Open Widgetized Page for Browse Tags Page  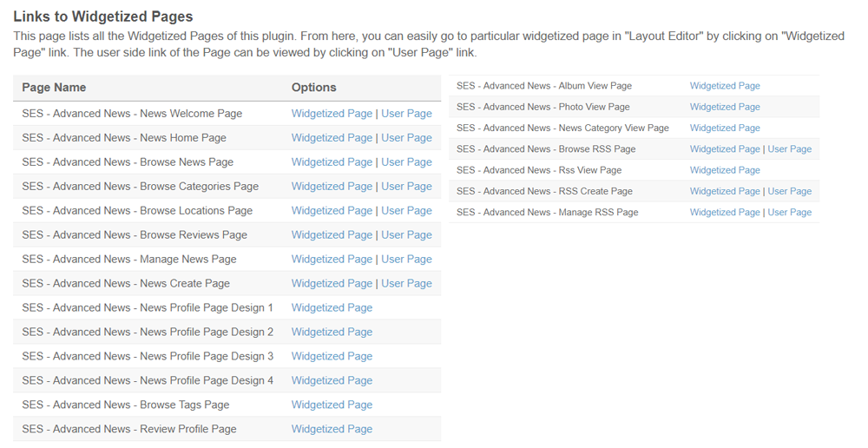332,405
